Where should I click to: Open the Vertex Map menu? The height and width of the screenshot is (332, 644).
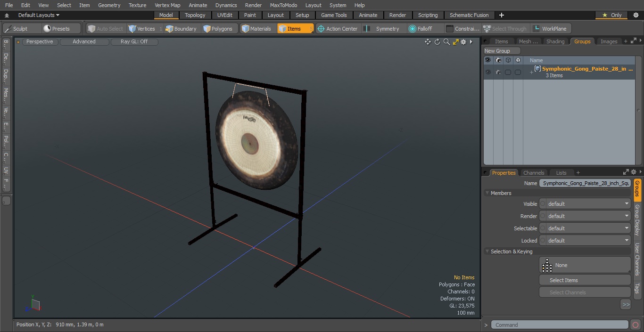point(167,5)
